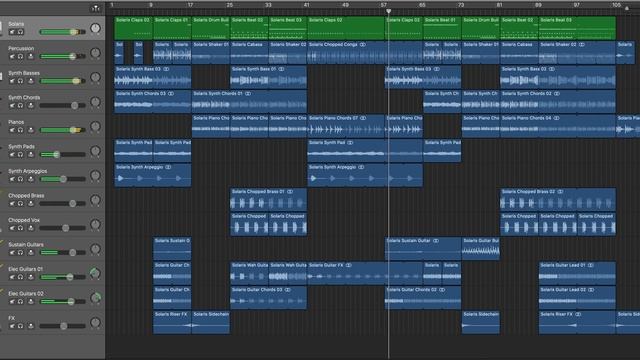640x360 pixels.
Task: Solo the Elec Guitars 02 track
Action: 20,301
